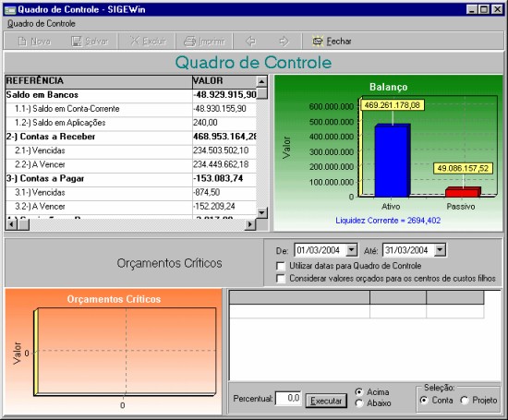Screen dimensions: 508x420
Task: Click the 49.086.157,52 chart label
Action: pos(463,168)
